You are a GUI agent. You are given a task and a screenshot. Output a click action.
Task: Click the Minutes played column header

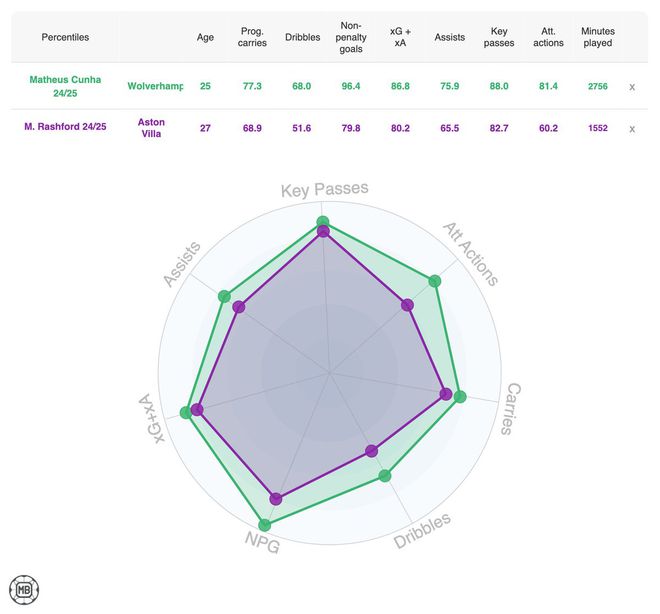click(x=598, y=37)
